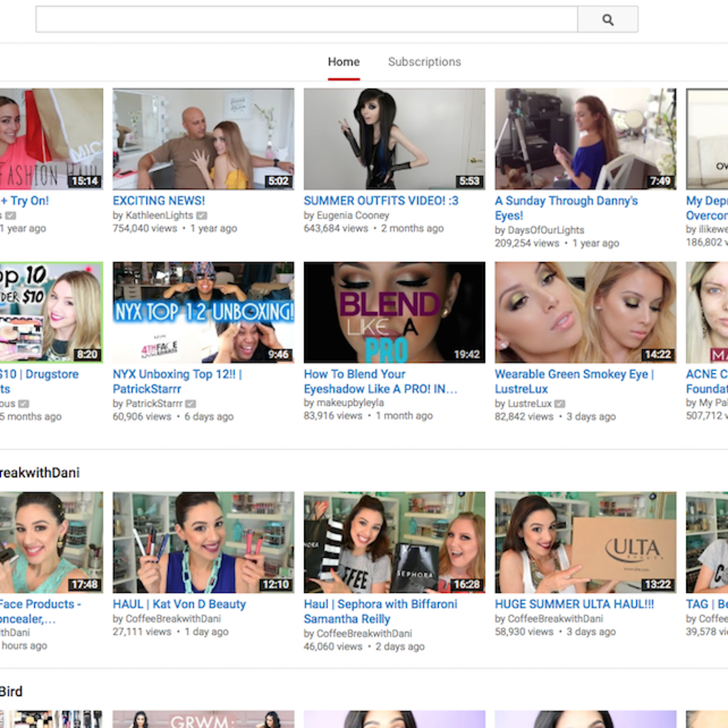Open the Blend Like A Pro thumbnail
The image size is (728, 728).
(x=395, y=312)
